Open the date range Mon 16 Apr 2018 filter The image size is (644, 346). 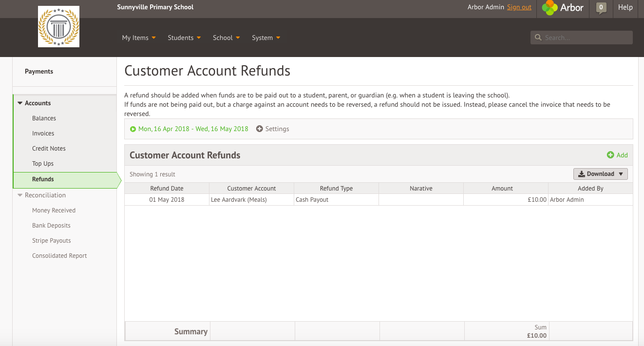pyautogui.click(x=189, y=129)
